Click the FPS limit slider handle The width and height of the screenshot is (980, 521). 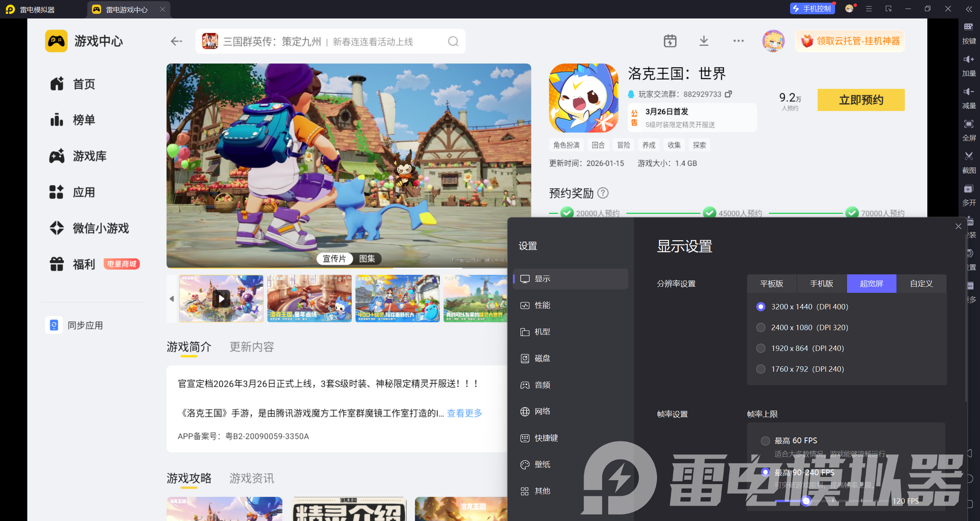pos(806,501)
